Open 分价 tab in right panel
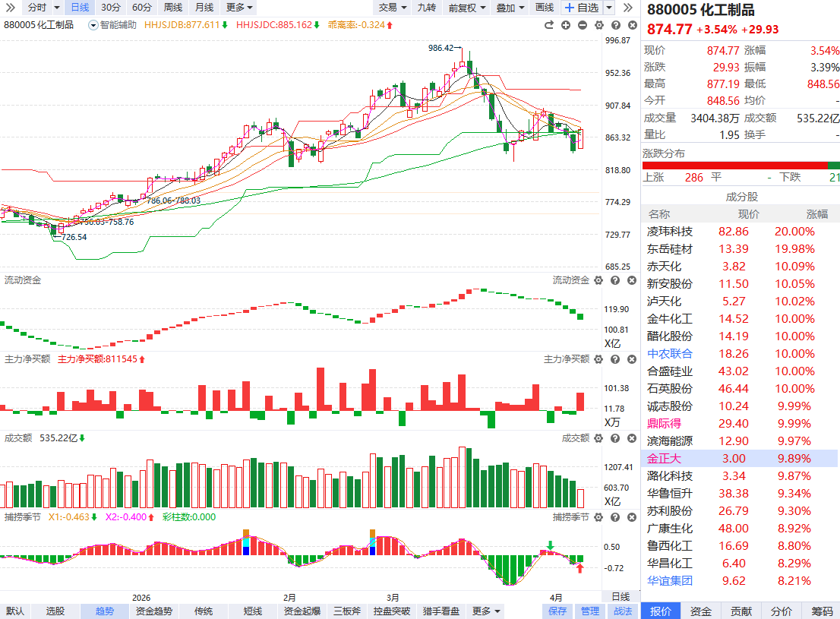840x619 pixels. click(781, 611)
